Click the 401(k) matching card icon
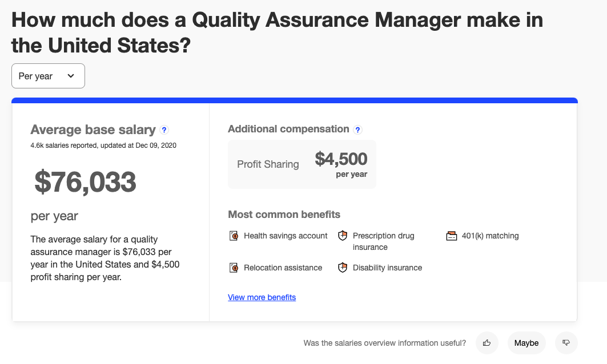Screen dimensions: 607x364 452,236
